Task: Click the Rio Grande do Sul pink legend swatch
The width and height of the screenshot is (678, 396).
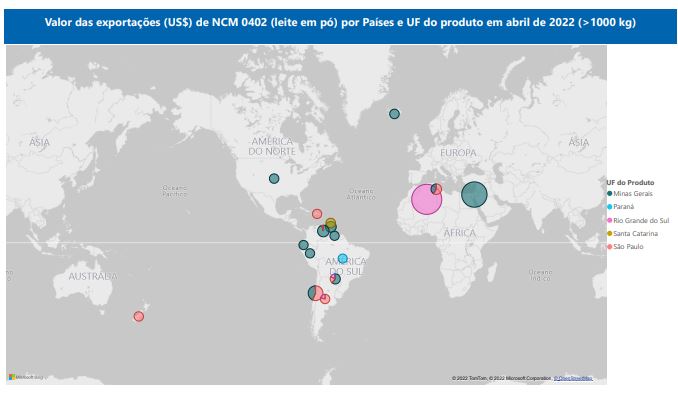Action: (x=610, y=220)
